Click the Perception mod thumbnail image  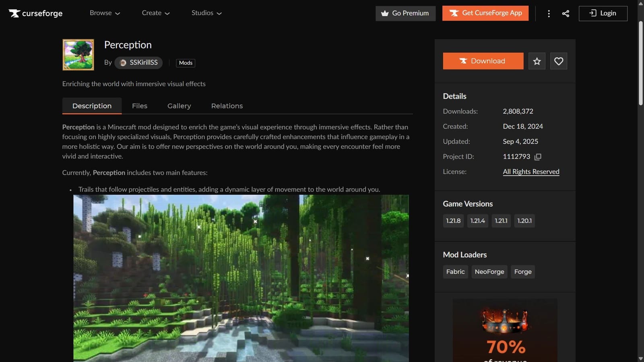[78, 55]
